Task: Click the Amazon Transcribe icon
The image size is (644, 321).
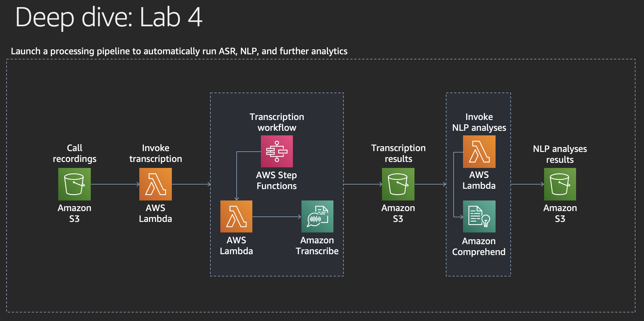Action: pos(317,216)
